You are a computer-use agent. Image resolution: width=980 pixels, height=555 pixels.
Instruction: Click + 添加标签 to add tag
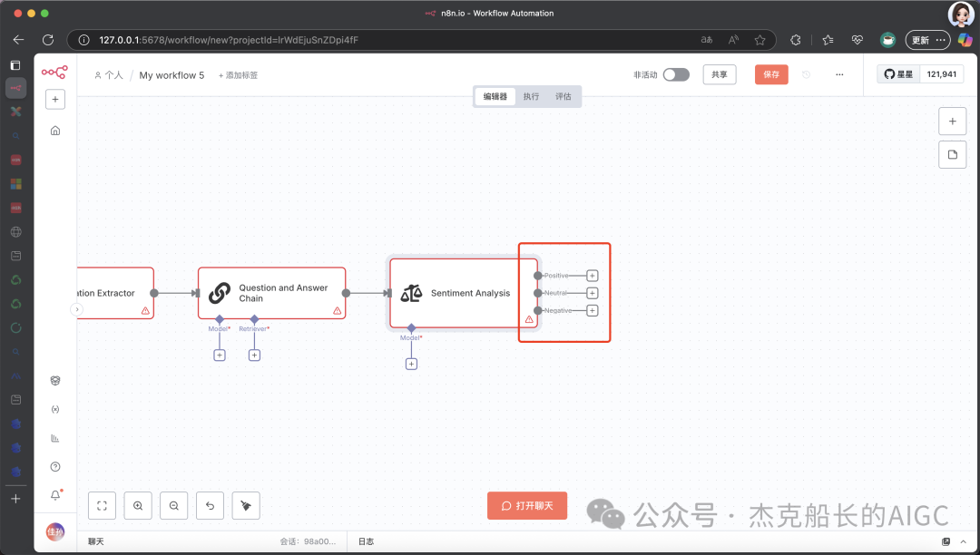click(238, 75)
